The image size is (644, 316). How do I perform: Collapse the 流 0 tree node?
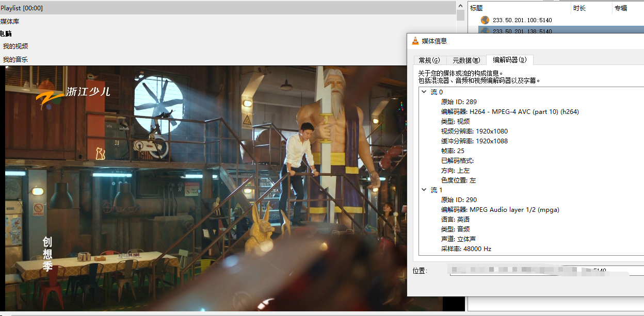click(424, 92)
